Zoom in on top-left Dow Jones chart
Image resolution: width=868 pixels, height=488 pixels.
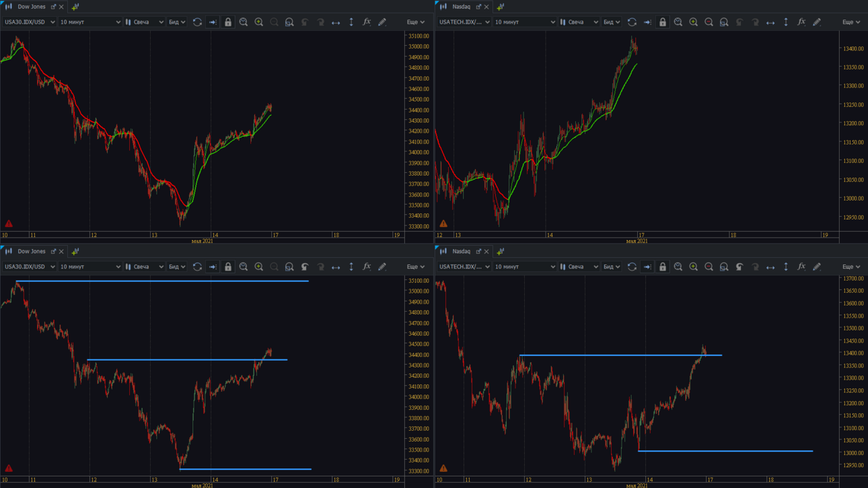(x=259, y=22)
